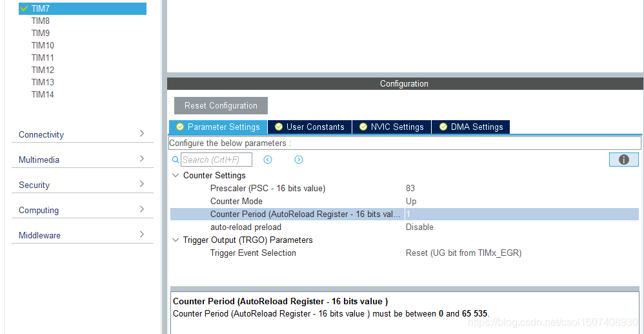Click the Prescaler (PSC) parameter label
Image resolution: width=644 pixels, height=334 pixels.
(x=268, y=189)
